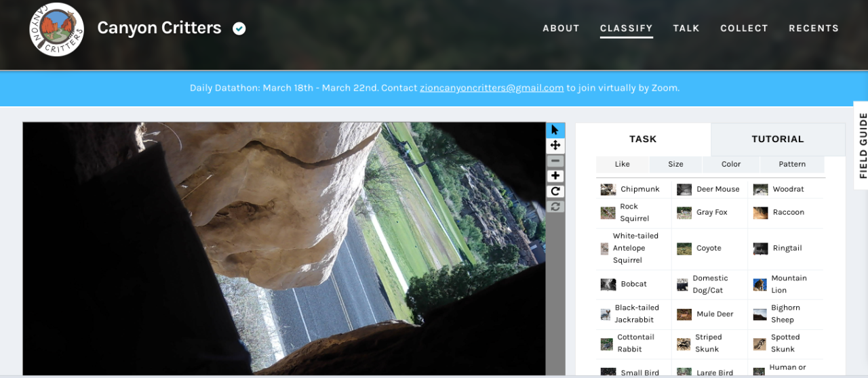The image size is (868, 378).
Task: Open the About page
Action: tap(561, 28)
